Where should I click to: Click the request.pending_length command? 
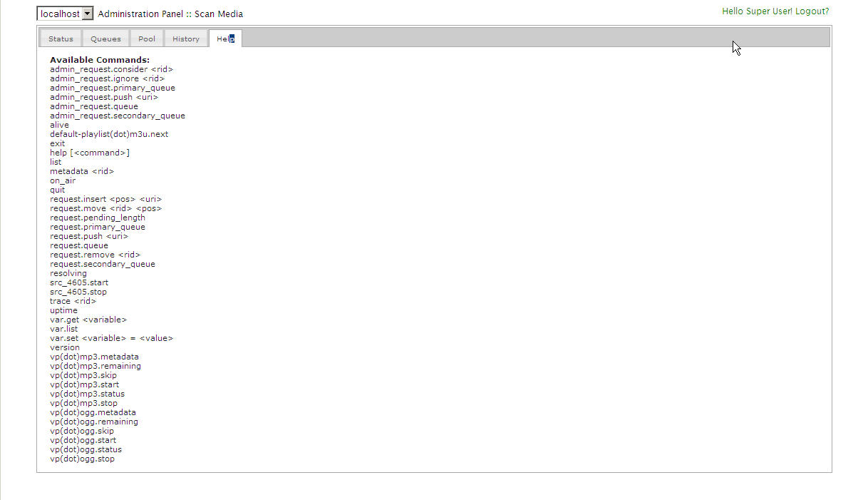coord(98,218)
